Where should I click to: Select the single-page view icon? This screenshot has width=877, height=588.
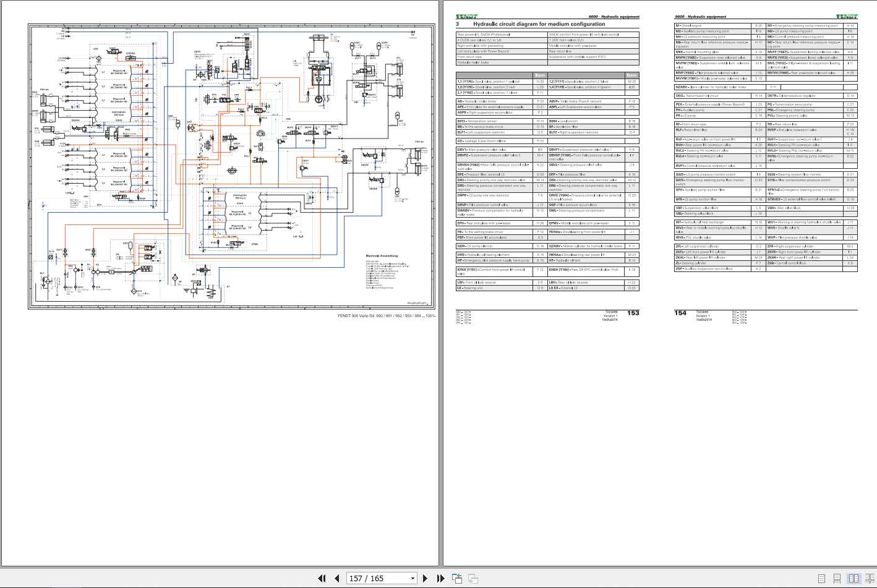click(x=821, y=578)
